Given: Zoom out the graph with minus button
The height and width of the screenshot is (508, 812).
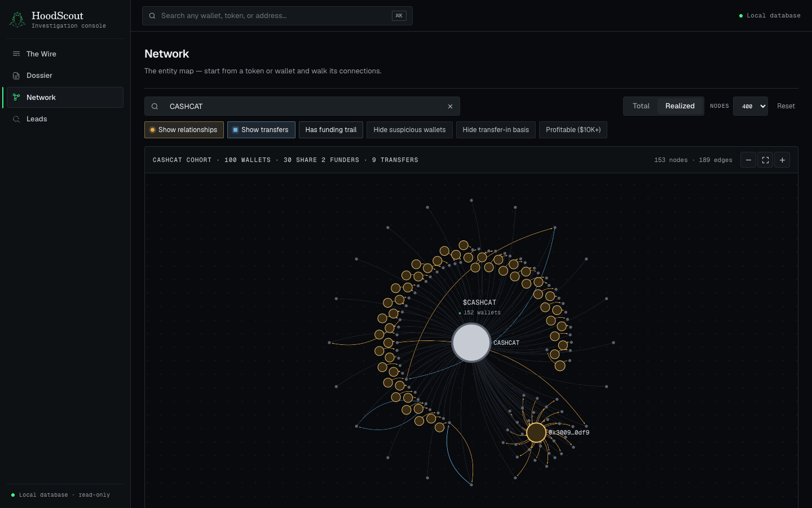Looking at the screenshot, I should coord(748,160).
